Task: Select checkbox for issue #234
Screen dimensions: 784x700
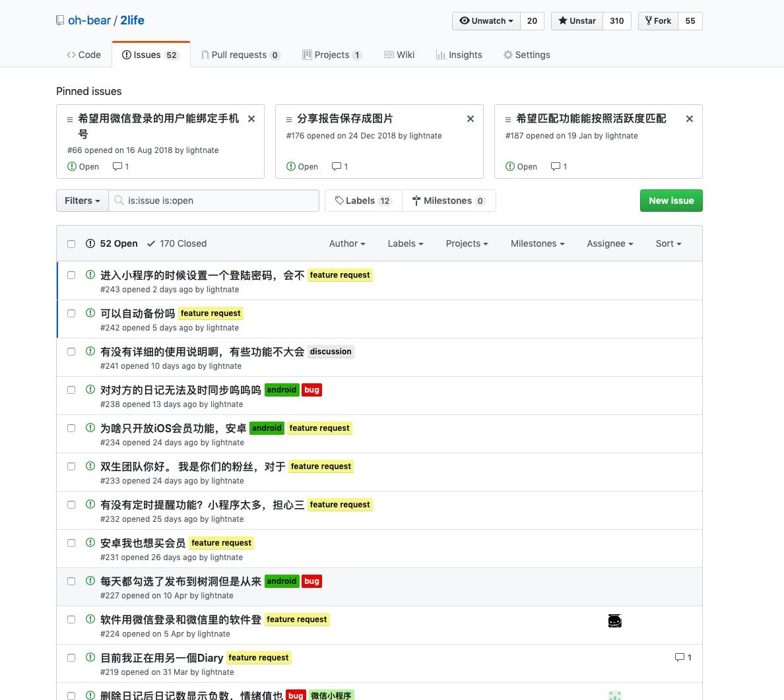Action: (x=71, y=428)
